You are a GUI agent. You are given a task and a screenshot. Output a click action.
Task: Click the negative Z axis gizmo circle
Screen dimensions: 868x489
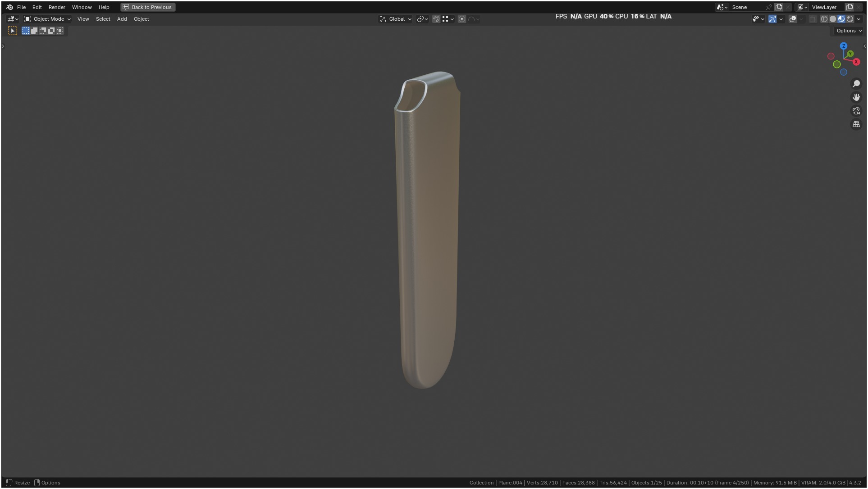[x=844, y=72]
